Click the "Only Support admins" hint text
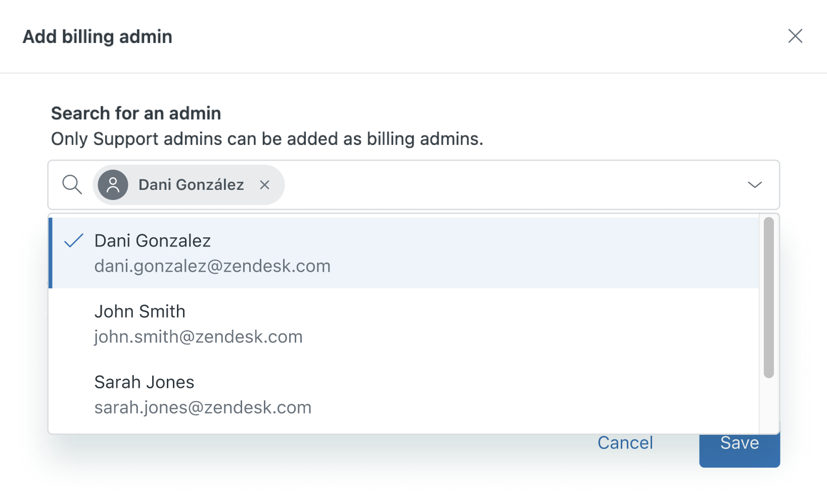The width and height of the screenshot is (827, 504). coord(267,139)
